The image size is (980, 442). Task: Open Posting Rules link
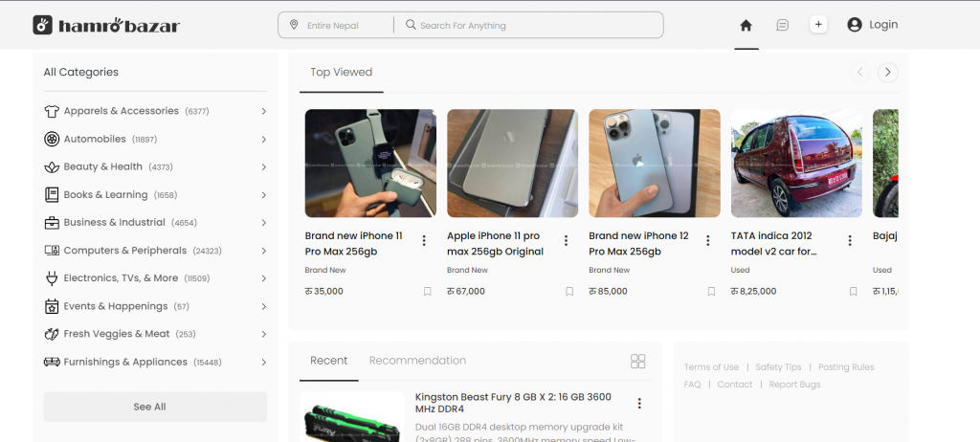[x=846, y=367]
